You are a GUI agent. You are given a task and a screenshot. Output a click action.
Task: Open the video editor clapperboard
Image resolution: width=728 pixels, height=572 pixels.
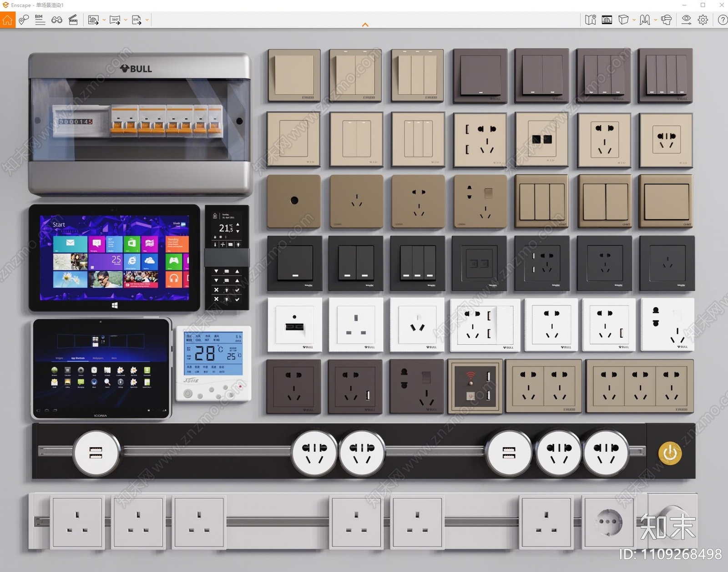[x=73, y=20]
